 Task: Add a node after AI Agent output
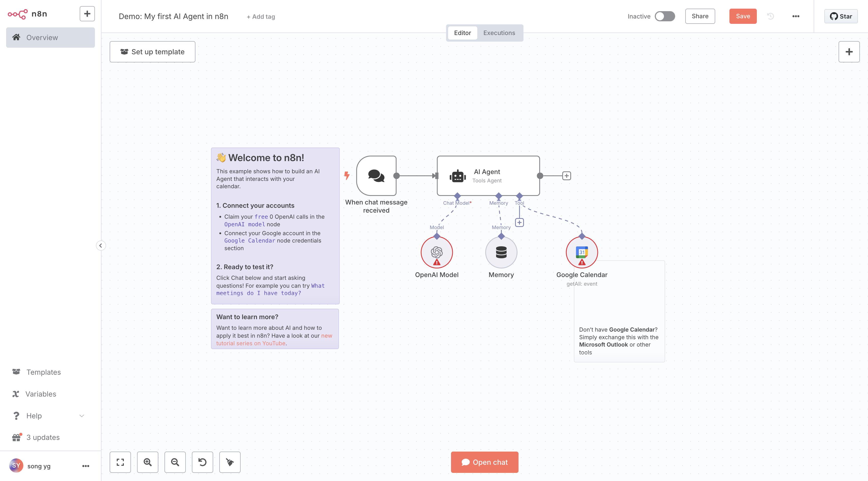coord(566,176)
